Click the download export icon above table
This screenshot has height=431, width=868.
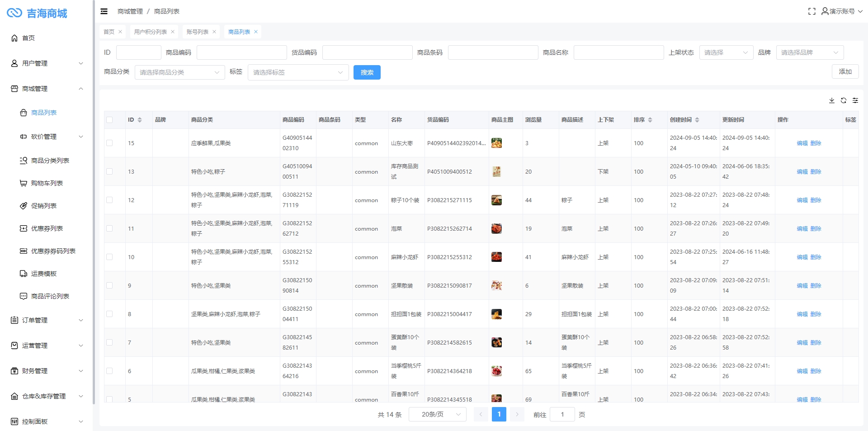(831, 100)
